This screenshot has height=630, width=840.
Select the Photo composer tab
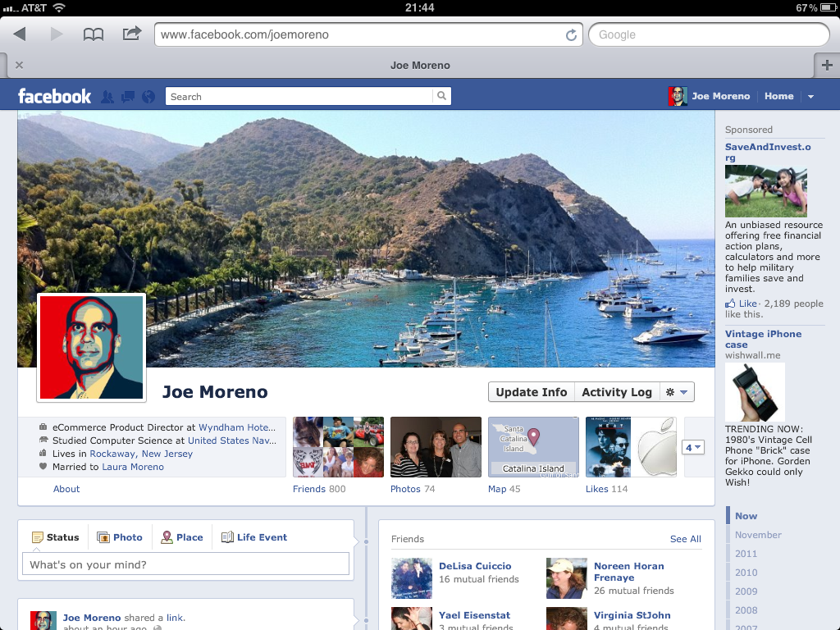click(x=120, y=537)
